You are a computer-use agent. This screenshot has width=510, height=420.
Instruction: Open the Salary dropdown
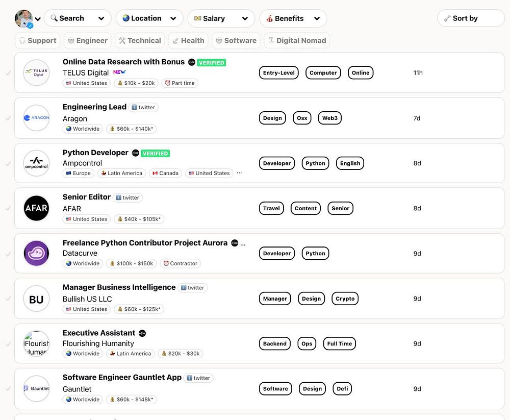coord(221,18)
